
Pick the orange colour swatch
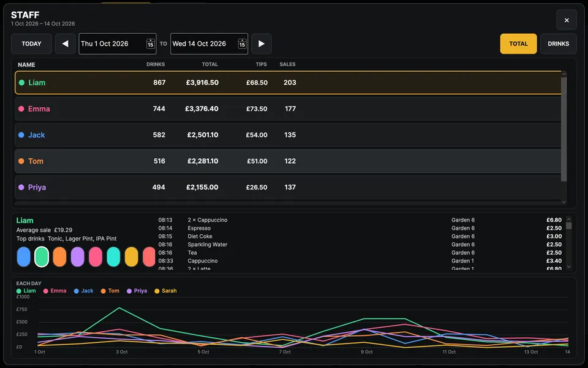[59, 257]
